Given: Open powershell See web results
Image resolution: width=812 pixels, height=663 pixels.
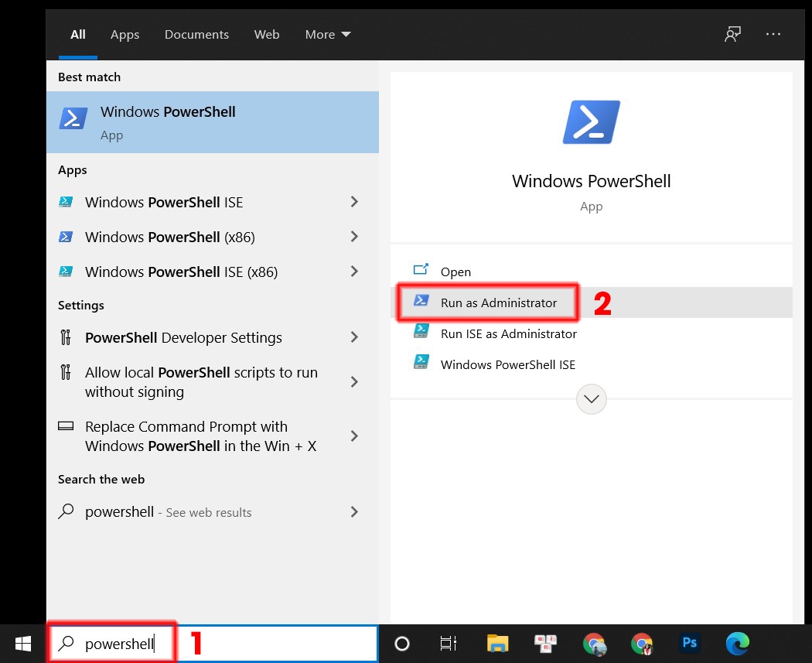Looking at the screenshot, I should (x=213, y=511).
